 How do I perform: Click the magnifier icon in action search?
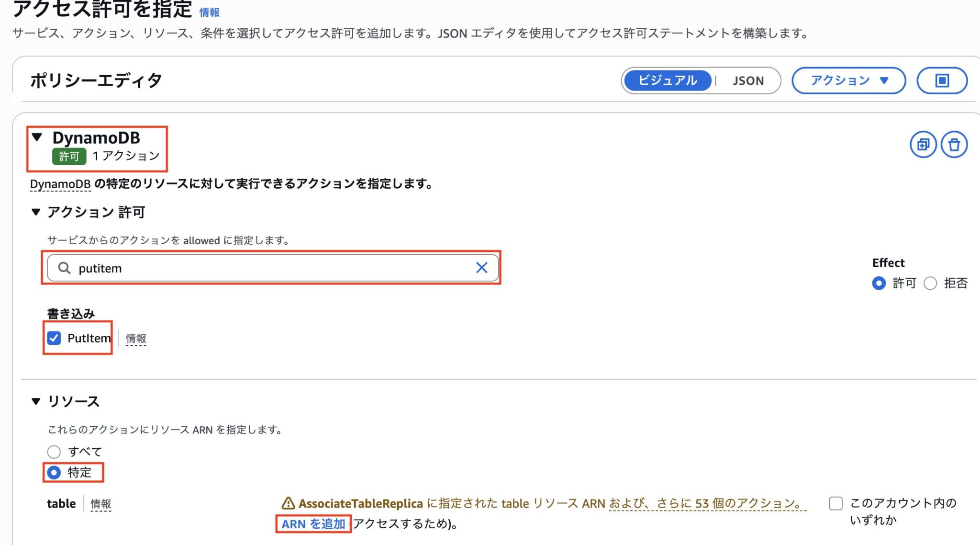pyautogui.click(x=64, y=268)
